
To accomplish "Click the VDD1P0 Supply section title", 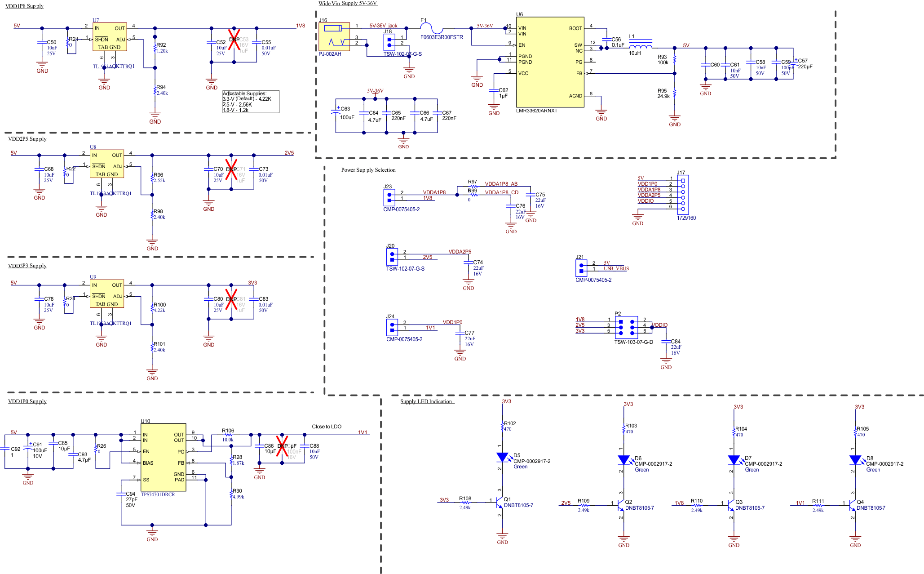I will [x=27, y=401].
